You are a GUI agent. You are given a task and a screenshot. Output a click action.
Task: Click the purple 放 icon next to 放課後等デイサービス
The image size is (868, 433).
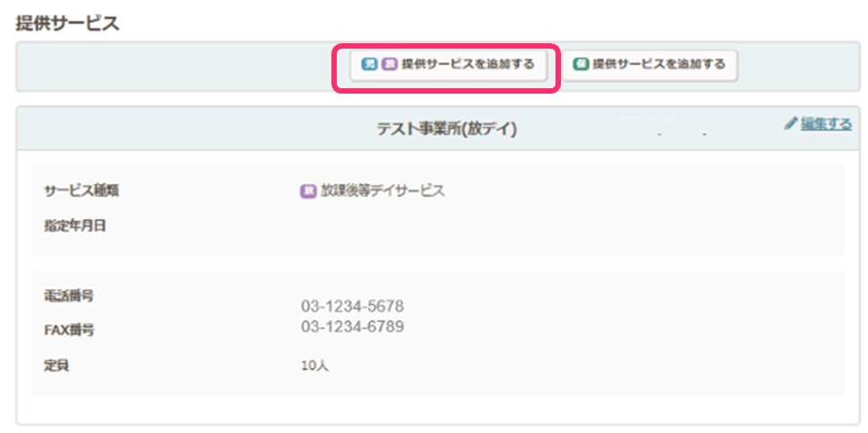coord(308,191)
